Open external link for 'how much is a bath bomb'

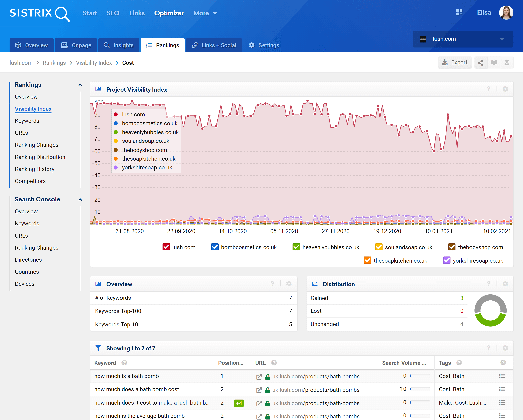click(259, 377)
